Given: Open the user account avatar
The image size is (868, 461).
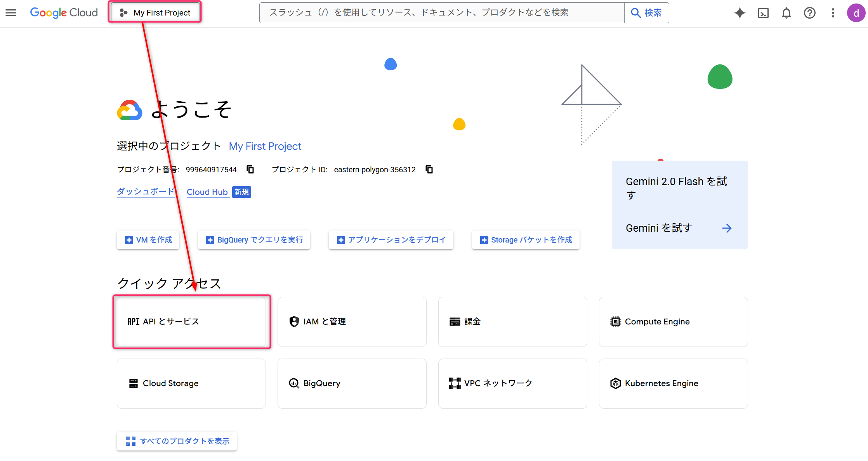Looking at the screenshot, I should click(x=856, y=13).
